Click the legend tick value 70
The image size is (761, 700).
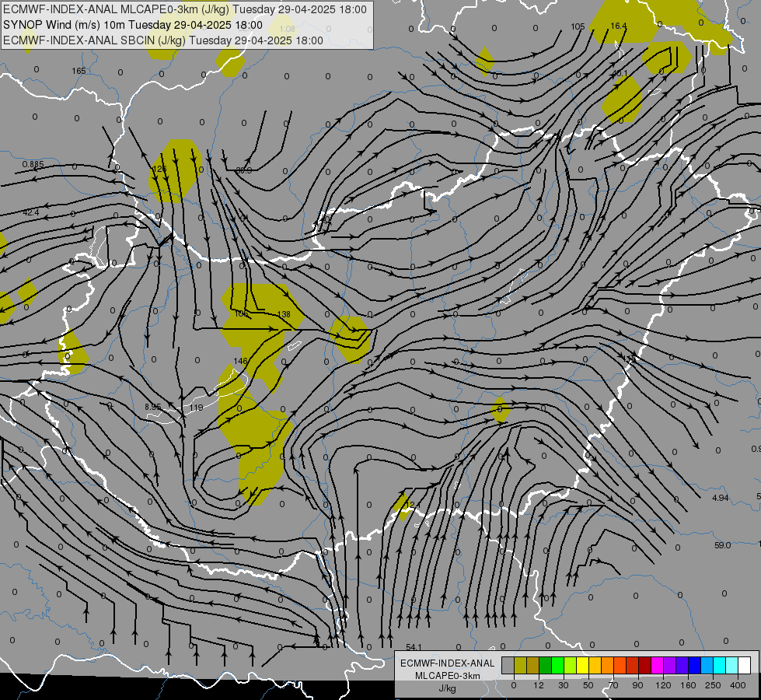pyautogui.click(x=613, y=685)
